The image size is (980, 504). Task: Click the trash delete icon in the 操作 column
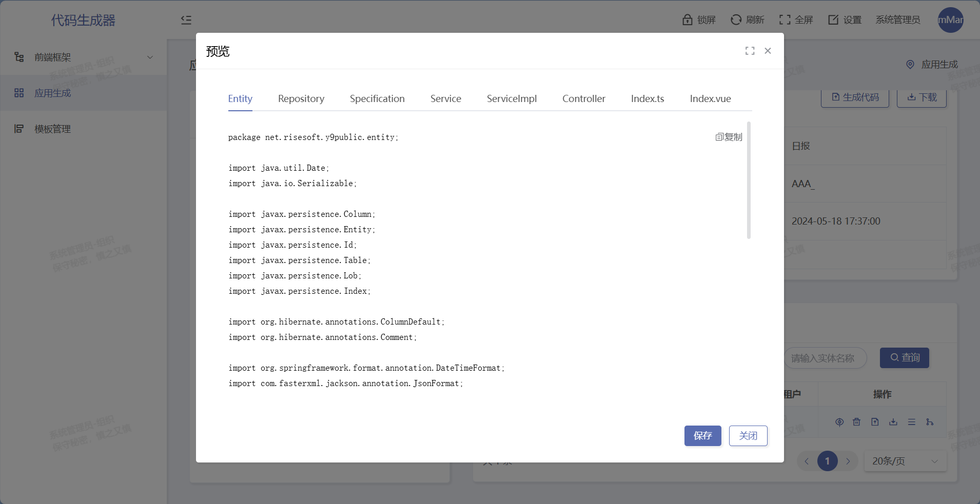pyautogui.click(x=857, y=422)
